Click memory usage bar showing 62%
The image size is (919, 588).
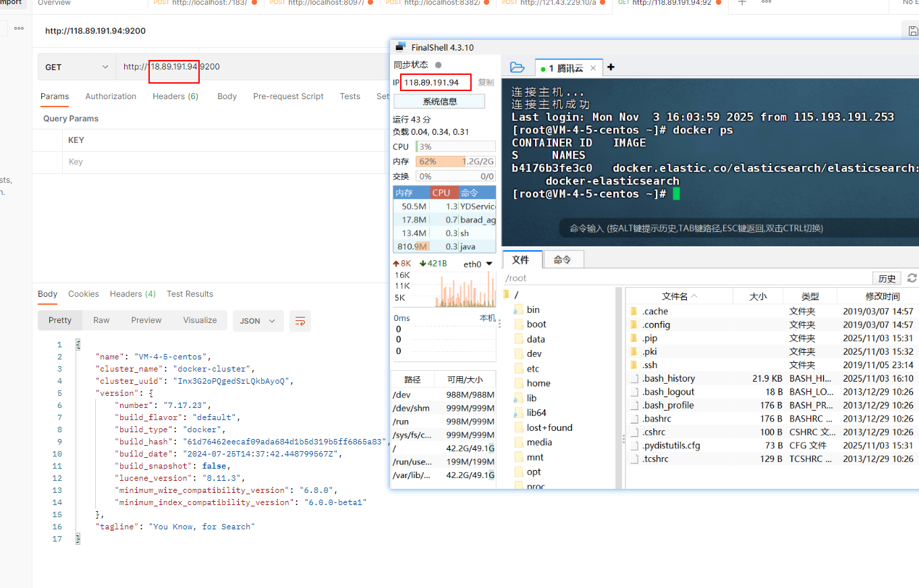click(455, 161)
